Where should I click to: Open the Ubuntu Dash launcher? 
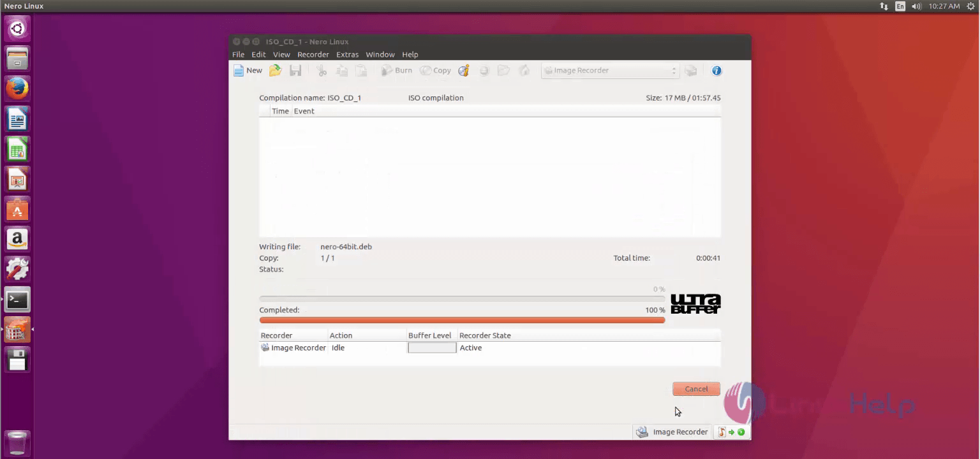tap(17, 29)
